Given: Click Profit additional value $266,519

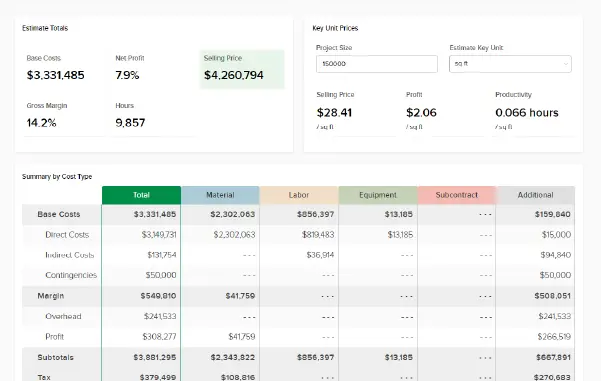Looking at the screenshot, I should point(554,337).
